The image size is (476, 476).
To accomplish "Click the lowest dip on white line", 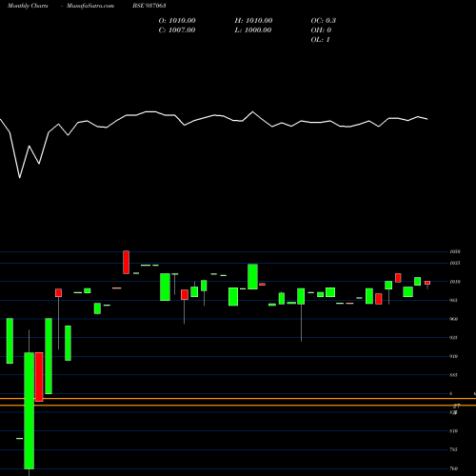I will point(20,177).
